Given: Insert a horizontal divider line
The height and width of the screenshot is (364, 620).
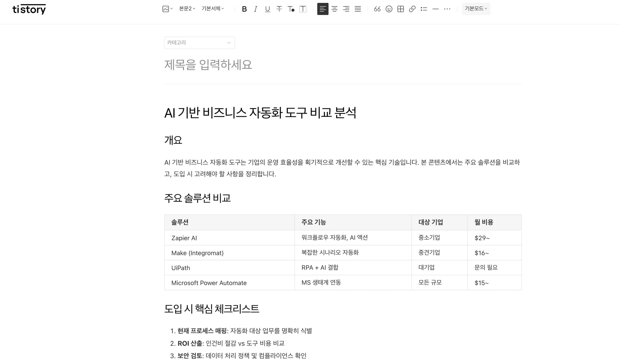Looking at the screenshot, I should pyautogui.click(x=435, y=9).
